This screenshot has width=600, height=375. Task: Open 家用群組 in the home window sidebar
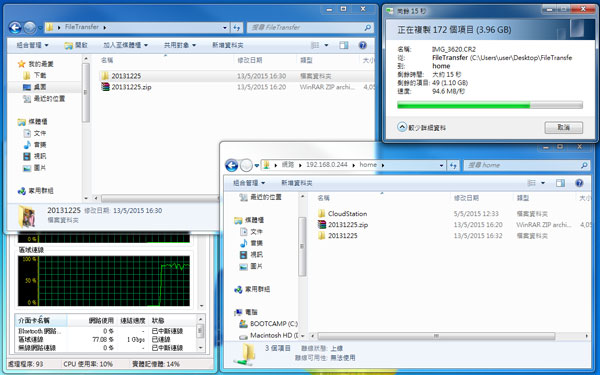(252, 289)
